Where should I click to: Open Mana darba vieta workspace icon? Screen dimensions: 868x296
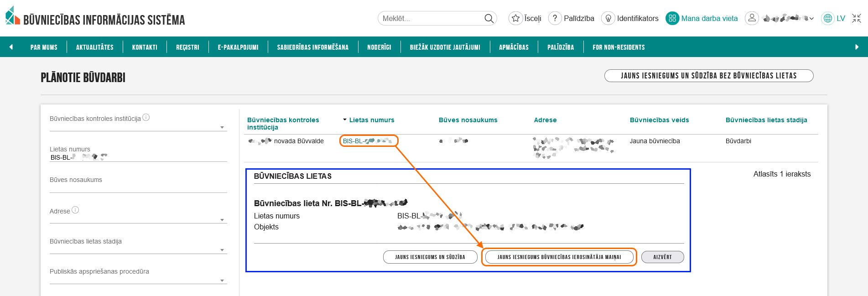pyautogui.click(x=672, y=18)
